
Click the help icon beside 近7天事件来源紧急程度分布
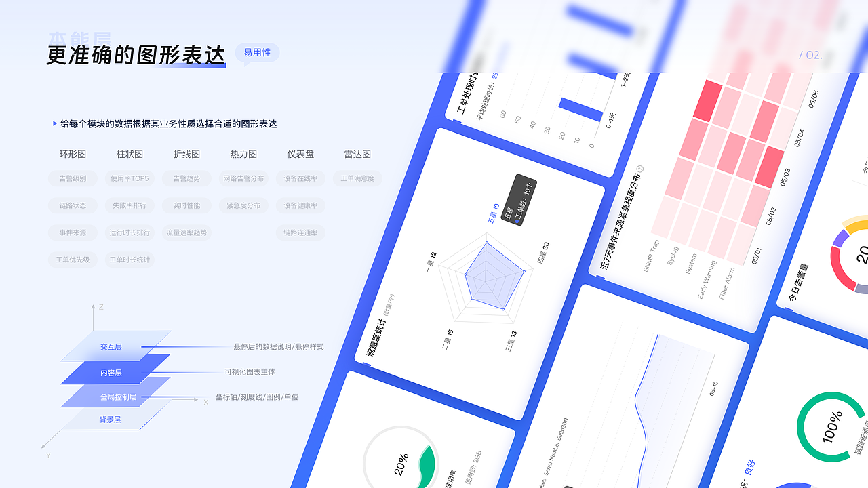pos(639,167)
